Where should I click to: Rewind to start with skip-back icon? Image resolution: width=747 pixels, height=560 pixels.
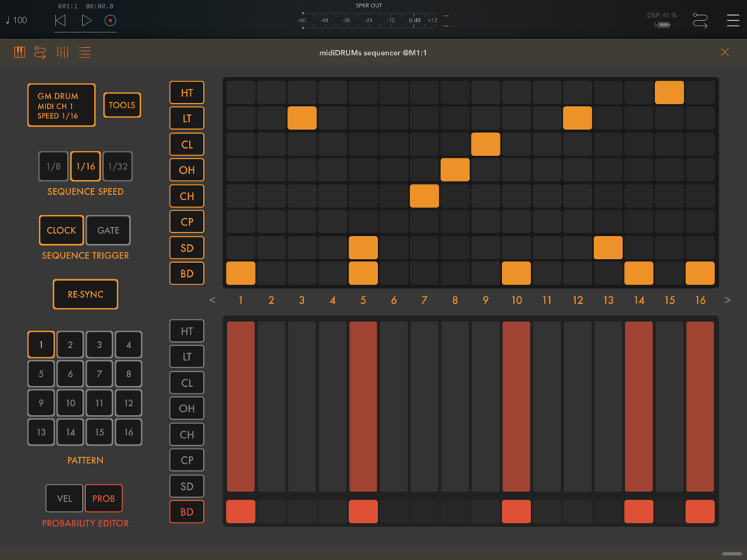tap(61, 21)
